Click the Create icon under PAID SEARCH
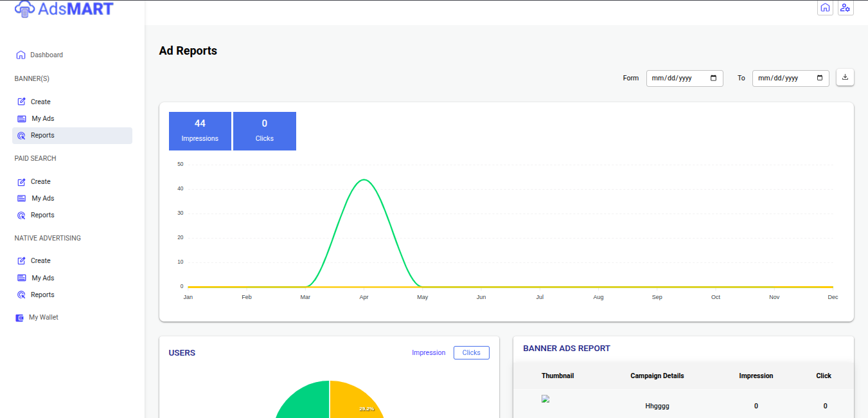 tap(21, 182)
